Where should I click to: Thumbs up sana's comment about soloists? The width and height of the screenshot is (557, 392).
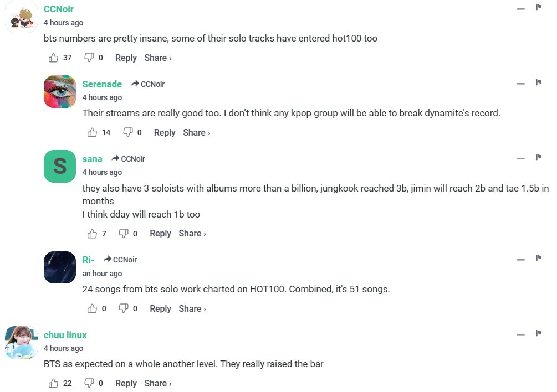pos(93,234)
